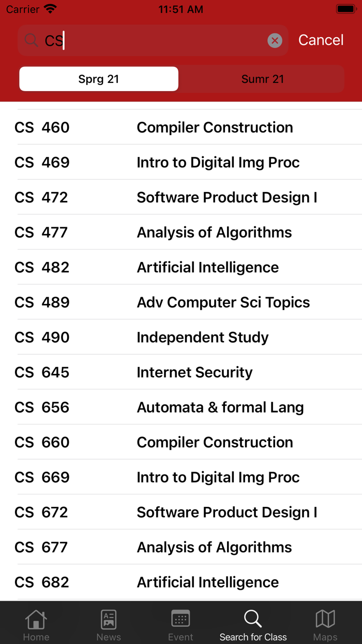Viewport: 362px width, 644px height.
Task: Tap the Home icon in tab bar
Action: (36, 620)
